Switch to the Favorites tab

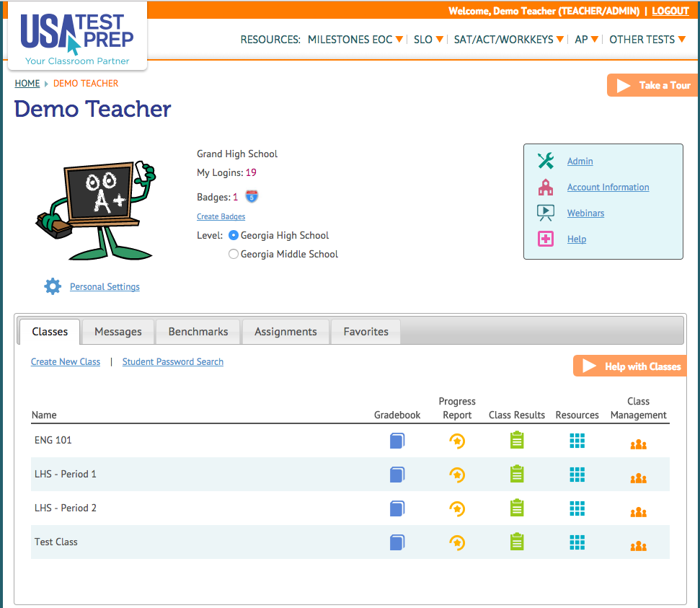point(365,332)
